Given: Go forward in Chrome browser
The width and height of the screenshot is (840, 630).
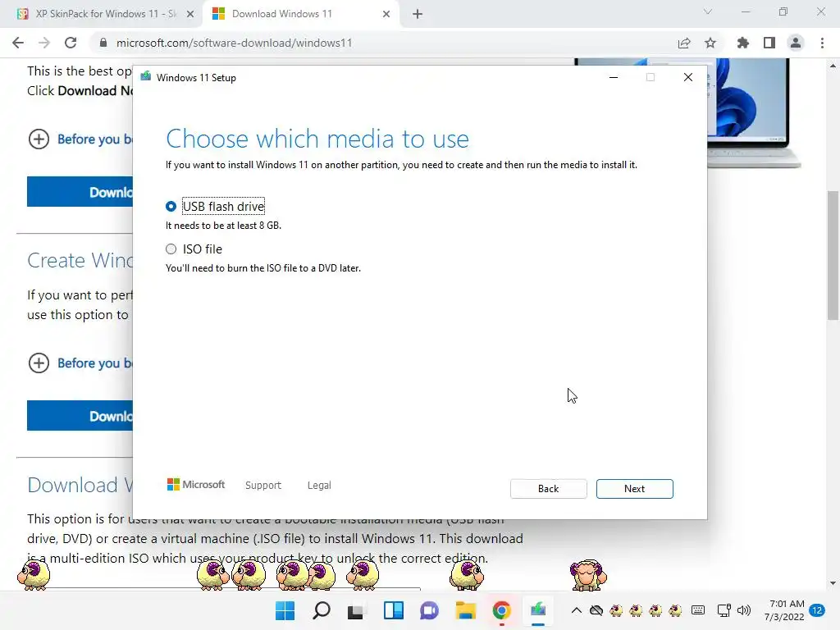Looking at the screenshot, I should click(44, 43).
